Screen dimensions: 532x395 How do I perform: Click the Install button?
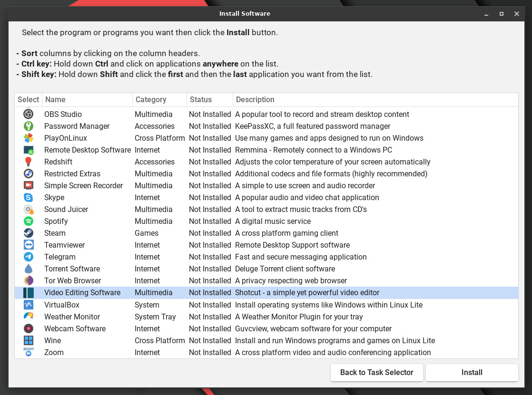pos(472,372)
